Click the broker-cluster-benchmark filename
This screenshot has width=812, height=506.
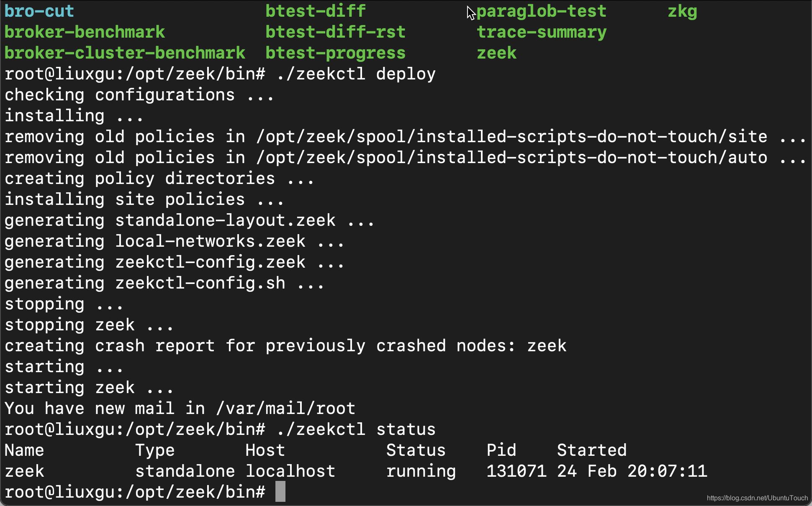pyautogui.click(x=125, y=53)
